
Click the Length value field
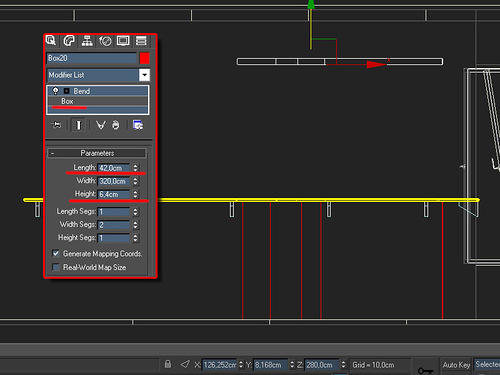[x=114, y=168]
